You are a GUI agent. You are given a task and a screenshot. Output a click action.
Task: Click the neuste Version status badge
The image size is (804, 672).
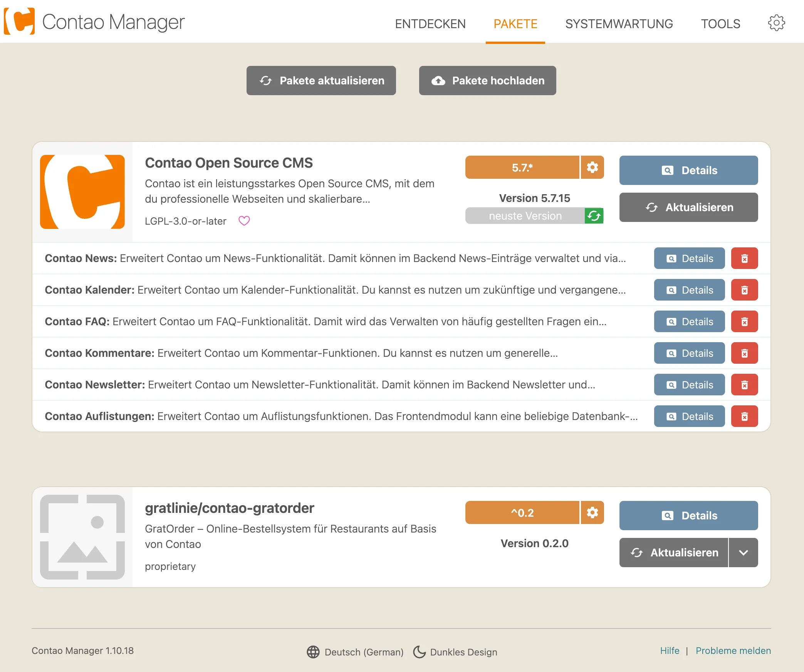tap(525, 216)
